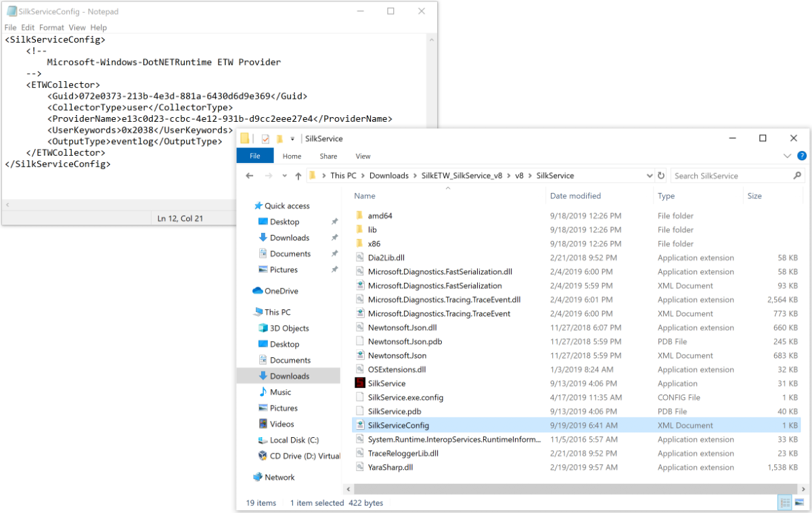
Task: Click the search magnifier icon
Action: [x=797, y=175]
